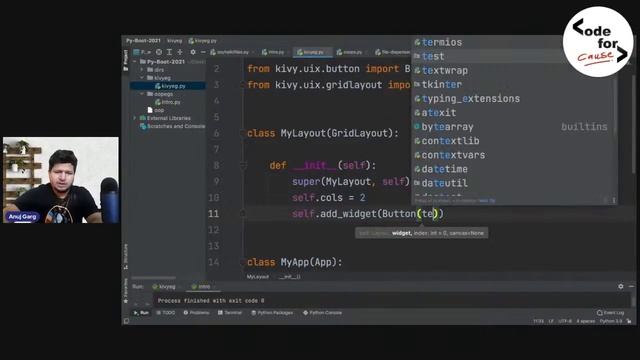Select the 'oop' file in project tree
Viewport: 640px width, 360px height.
pos(156,110)
